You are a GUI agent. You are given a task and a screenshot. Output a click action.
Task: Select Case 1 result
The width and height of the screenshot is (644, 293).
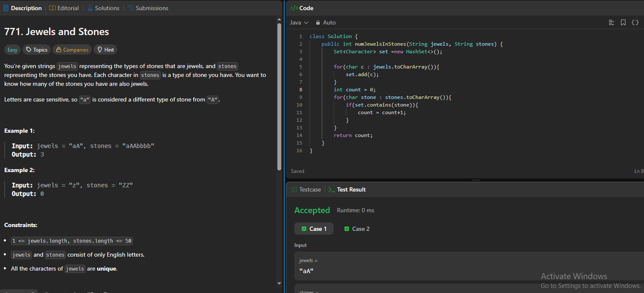coord(314,229)
